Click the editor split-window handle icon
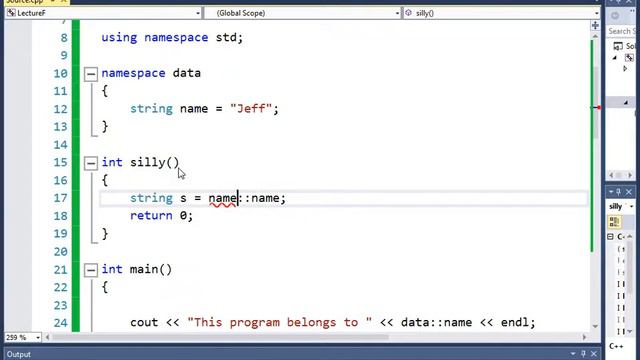Viewport: 640px width, 360px height. (x=595, y=26)
